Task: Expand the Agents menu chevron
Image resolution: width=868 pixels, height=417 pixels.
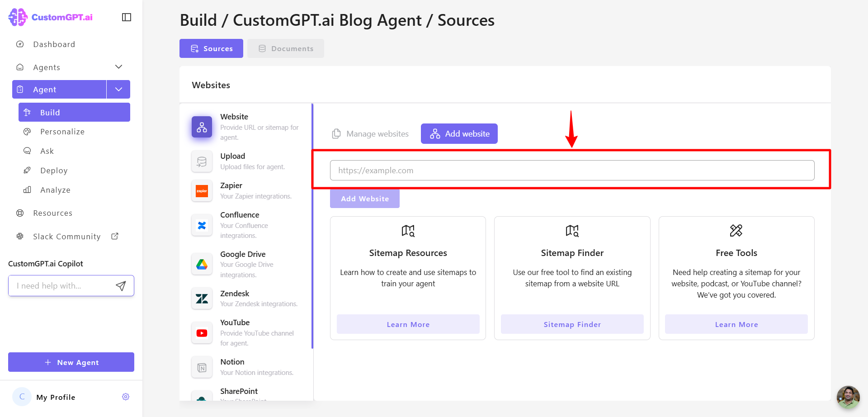Action: tap(119, 67)
